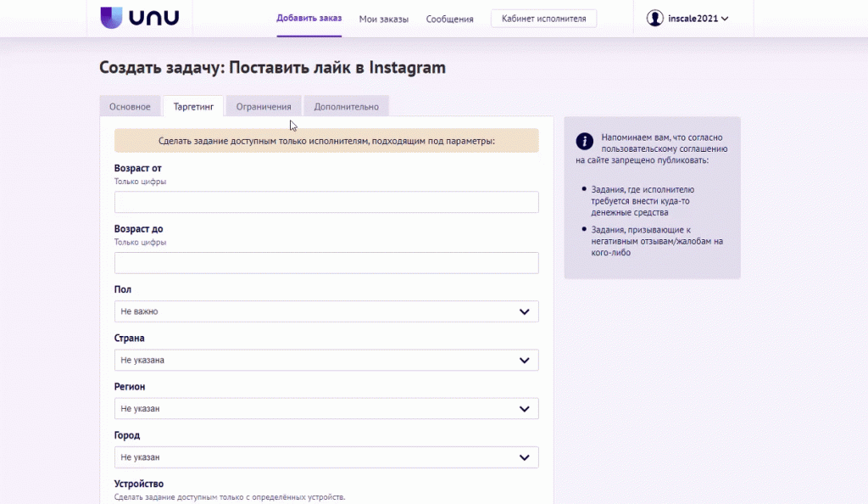Open Мои заказы in navigation
Image resolution: width=868 pixels, height=504 pixels.
point(383,19)
